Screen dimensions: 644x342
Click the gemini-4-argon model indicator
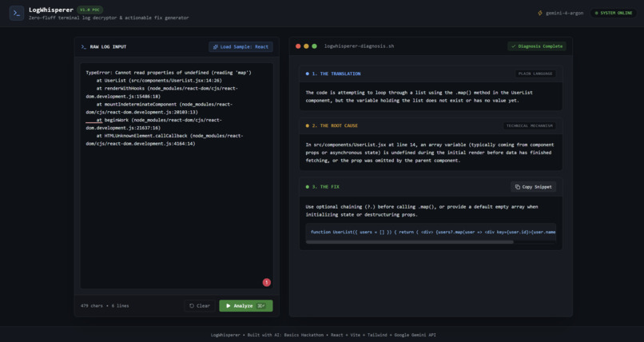(x=561, y=13)
